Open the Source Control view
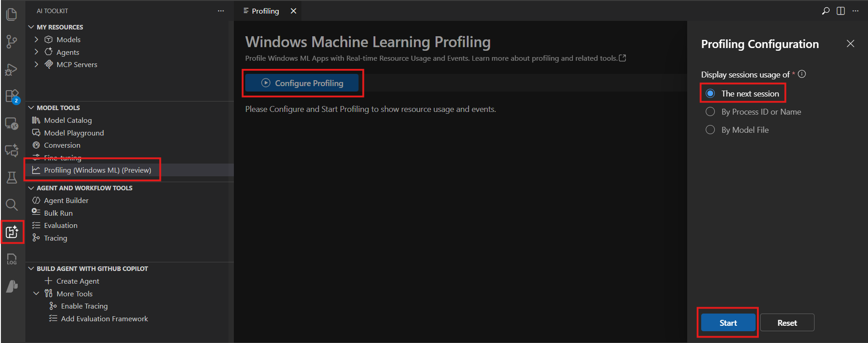This screenshot has width=868, height=343. (x=12, y=42)
